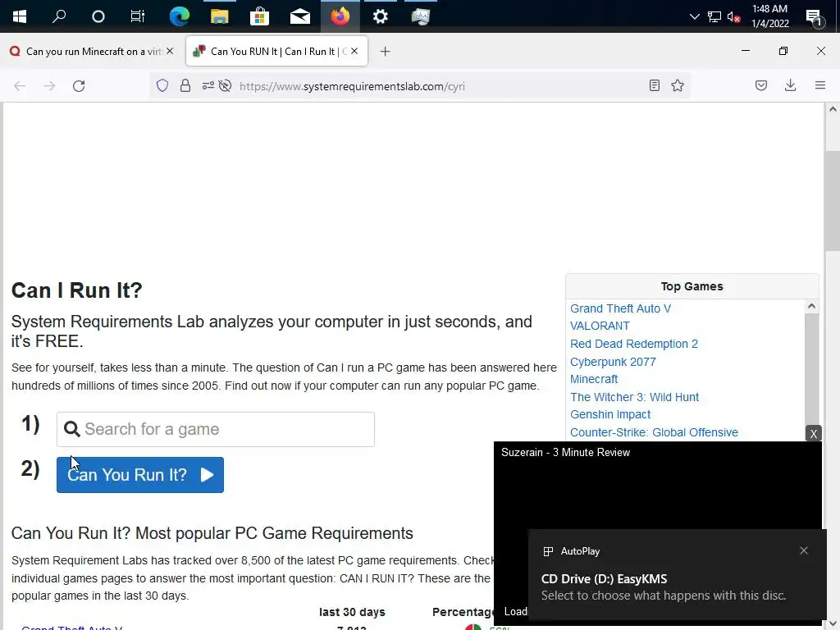The height and width of the screenshot is (630, 840).
Task: Toggle Reader View icon
Action: click(654, 85)
